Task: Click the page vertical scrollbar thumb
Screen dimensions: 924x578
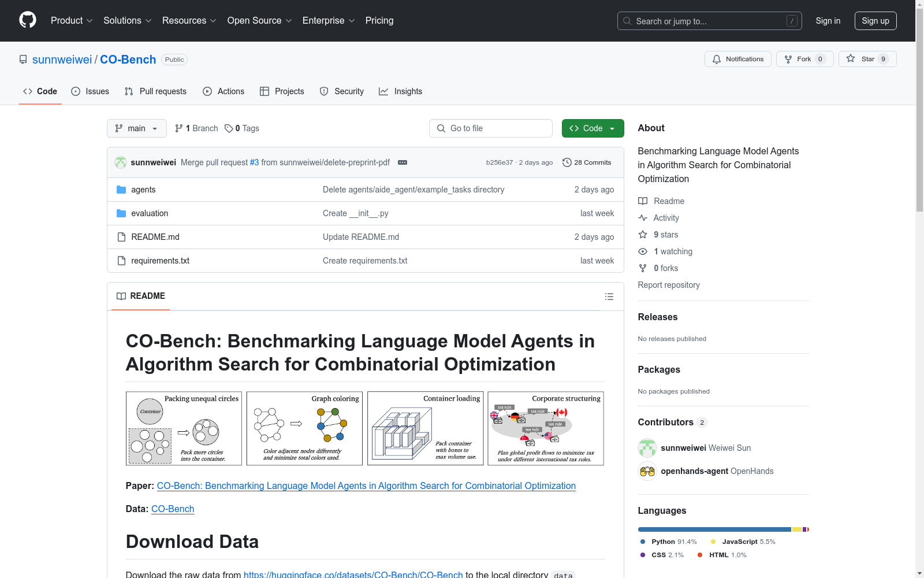Action: 919,110
